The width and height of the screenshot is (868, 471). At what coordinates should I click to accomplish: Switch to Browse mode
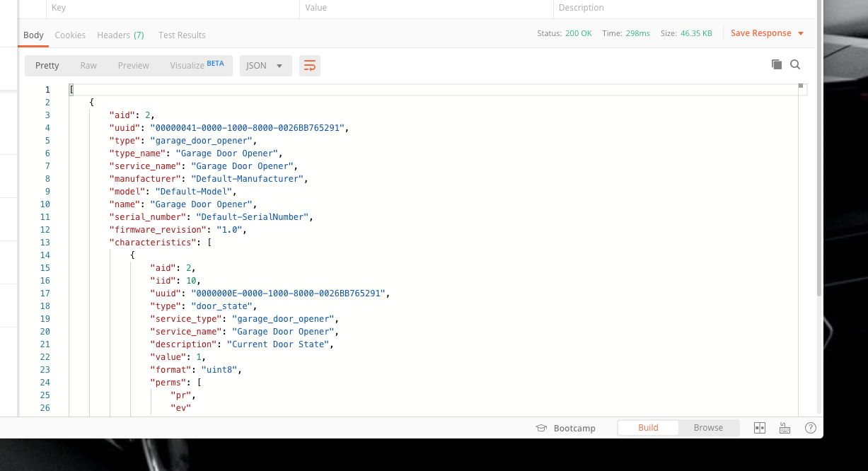(x=708, y=428)
